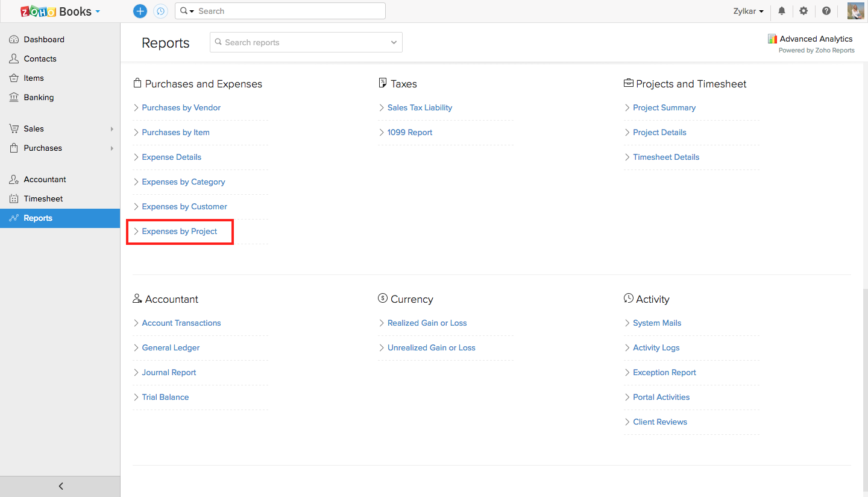Open the Expenses by Project report
The height and width of the screenshot is (497, 868).
point(180,232)
